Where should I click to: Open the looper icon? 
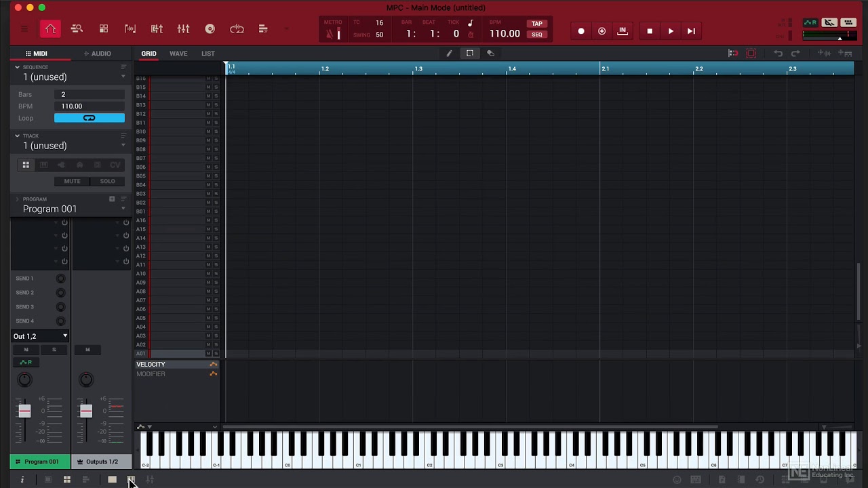point(237,29)
